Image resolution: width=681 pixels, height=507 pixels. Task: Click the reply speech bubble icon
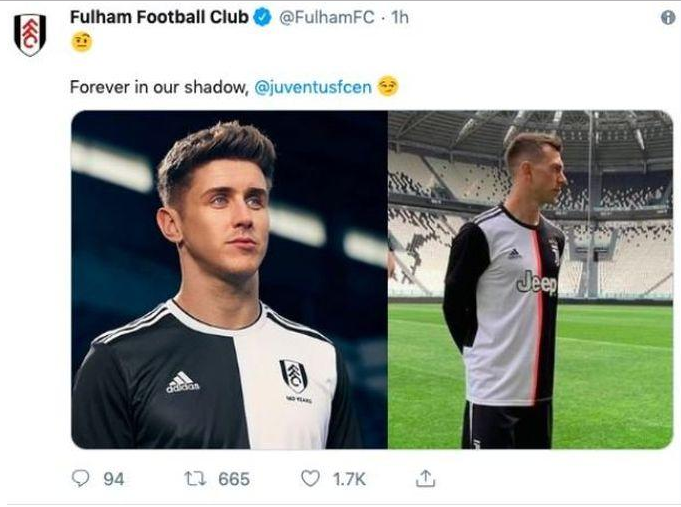tap(81, 479)
